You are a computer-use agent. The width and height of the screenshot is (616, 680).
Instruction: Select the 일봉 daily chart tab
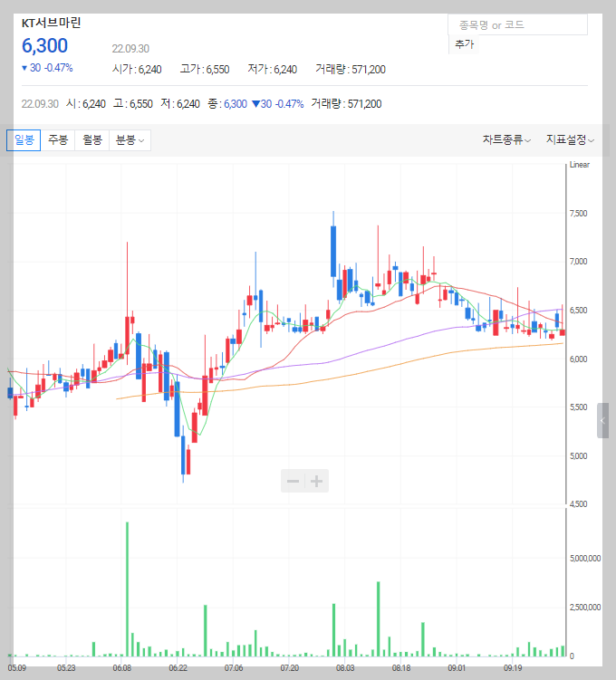(24, 140)
